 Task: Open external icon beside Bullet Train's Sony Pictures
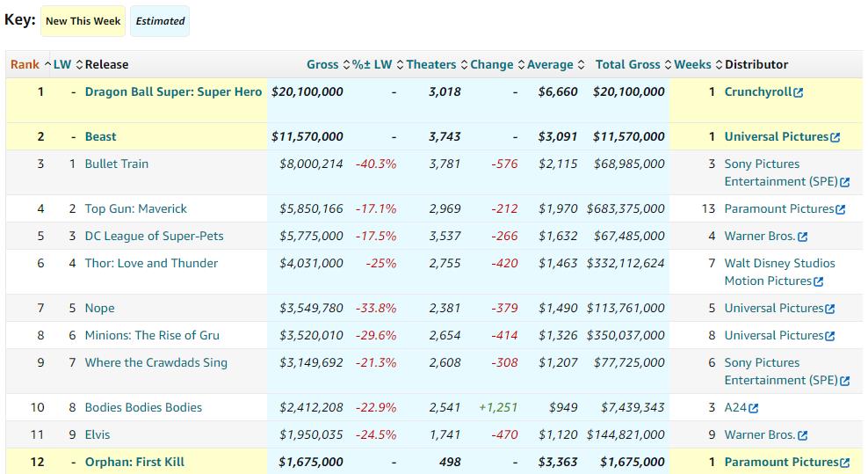tap(844, 182)
